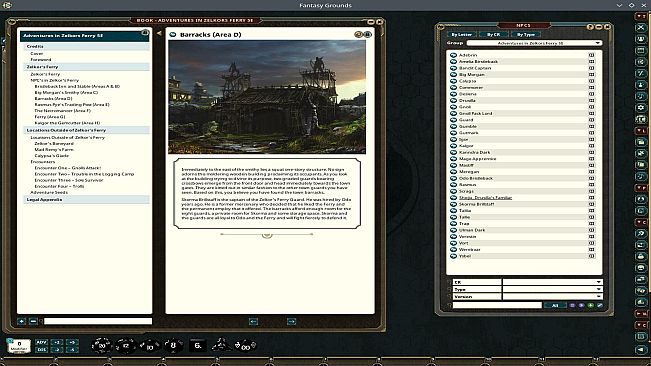Viewport: 651px width, 366px height.
Task: Click the Barracks building illustration
Action: pyautogui.click(x=267, y=97)
